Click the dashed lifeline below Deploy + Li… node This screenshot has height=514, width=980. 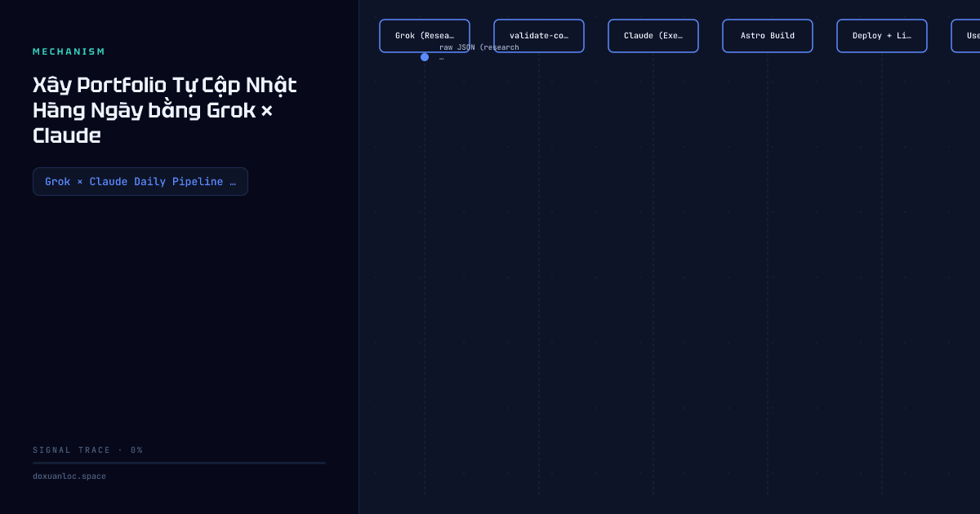click(882, 273)
